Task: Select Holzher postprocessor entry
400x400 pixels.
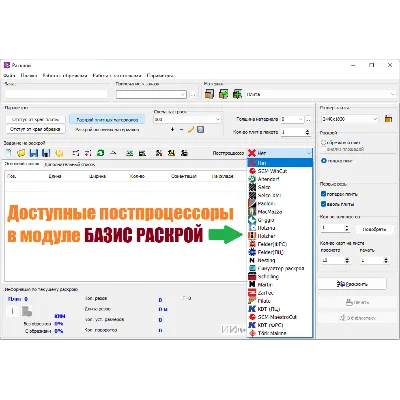Action: 280,236
